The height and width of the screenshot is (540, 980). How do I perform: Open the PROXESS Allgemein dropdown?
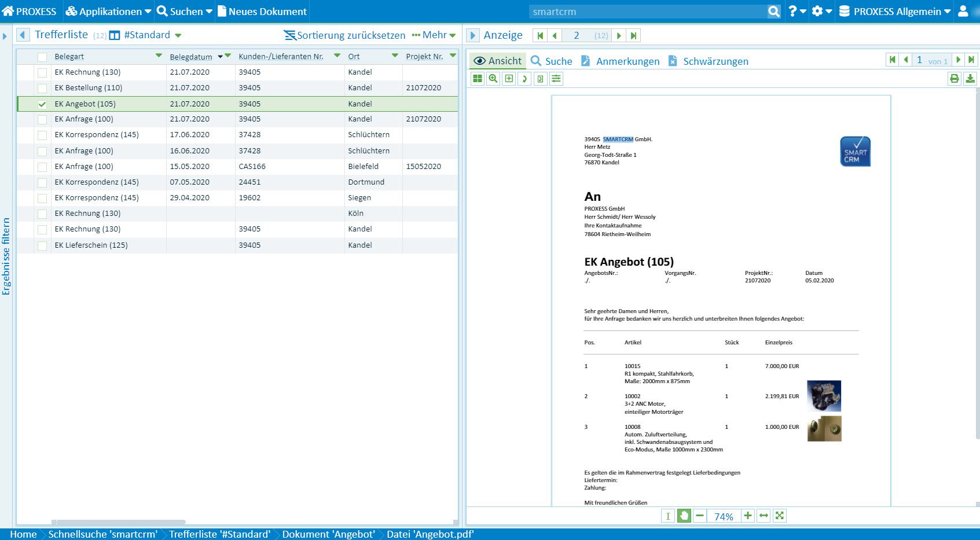tap(894, 11)
